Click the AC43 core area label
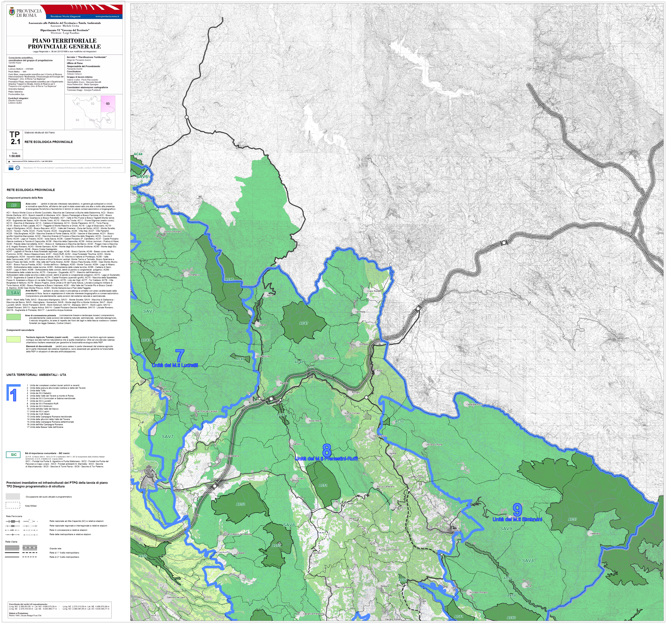Image resolution: width=672 pixels, height=641 pixels. click(x=146, y=340)
